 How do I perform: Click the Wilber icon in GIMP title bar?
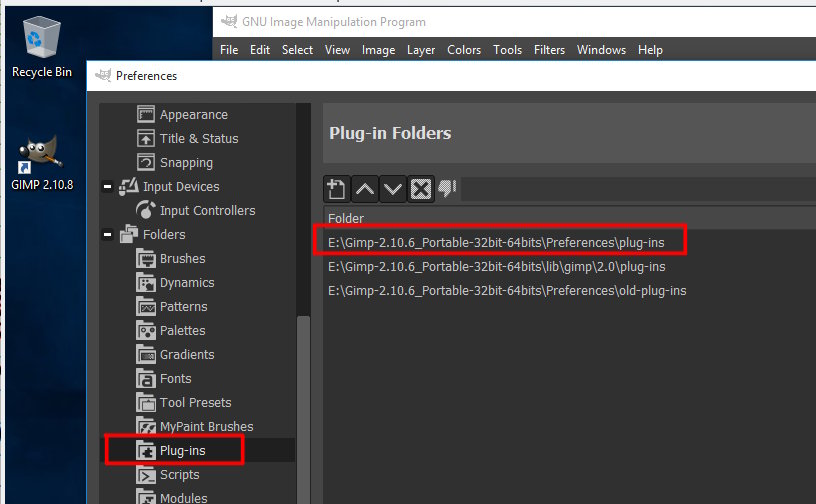click(229, 21)
